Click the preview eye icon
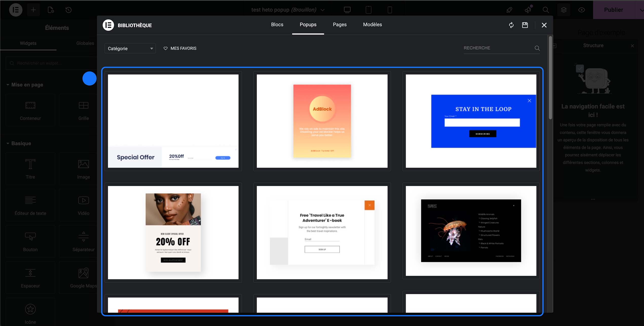 tap(581, 10)
